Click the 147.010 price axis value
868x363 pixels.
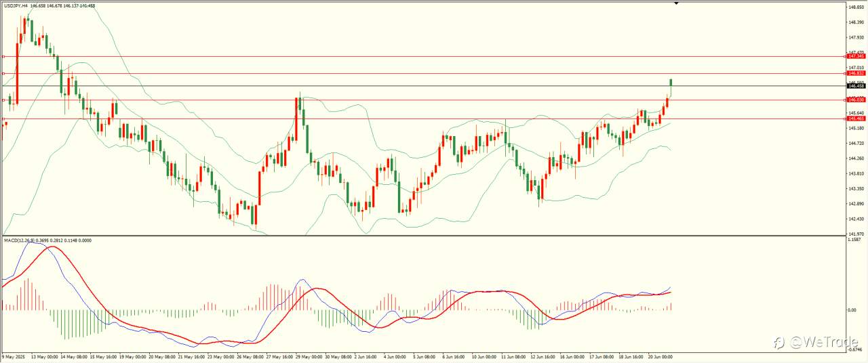(856, 68)
